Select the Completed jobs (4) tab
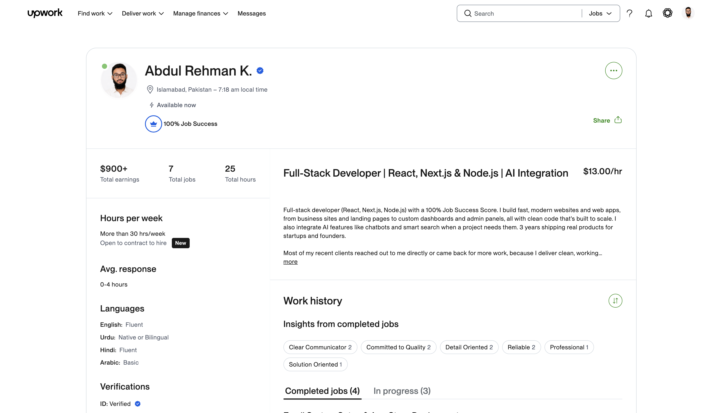Screen dimensions: 720x413 coord(322,391)
